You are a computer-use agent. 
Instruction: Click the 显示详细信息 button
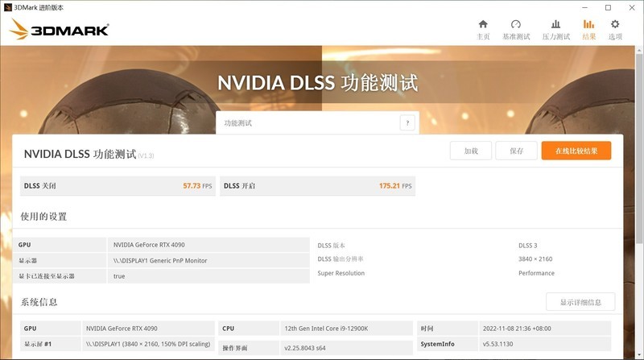(x=580, y=302)
